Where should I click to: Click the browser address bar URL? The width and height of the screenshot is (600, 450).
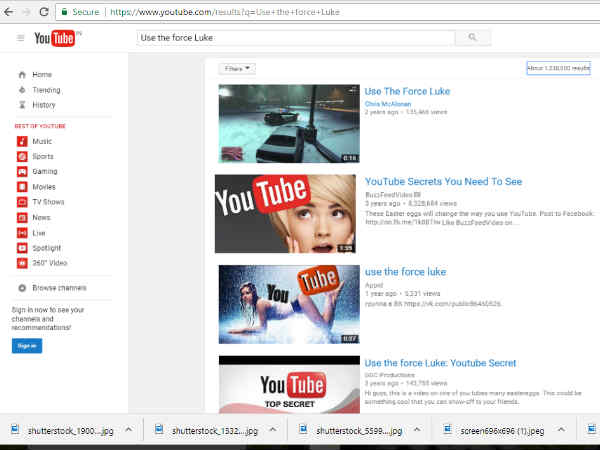[x=225, y=12]
